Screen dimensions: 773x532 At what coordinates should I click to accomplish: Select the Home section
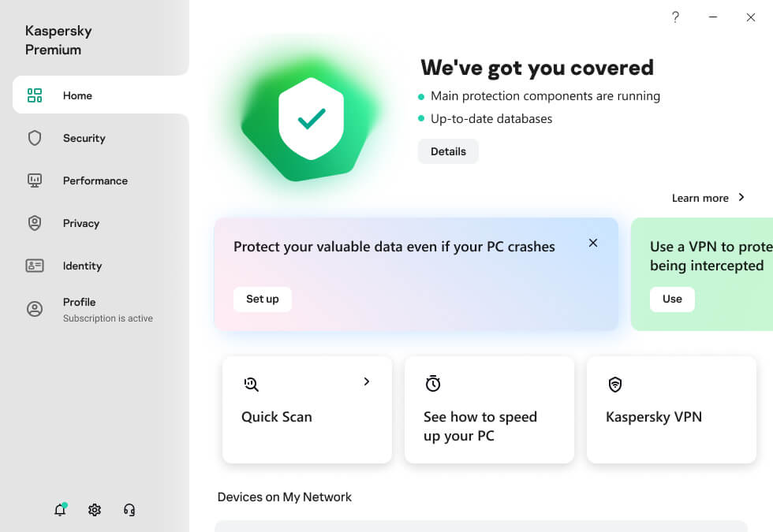coord(77,95)
